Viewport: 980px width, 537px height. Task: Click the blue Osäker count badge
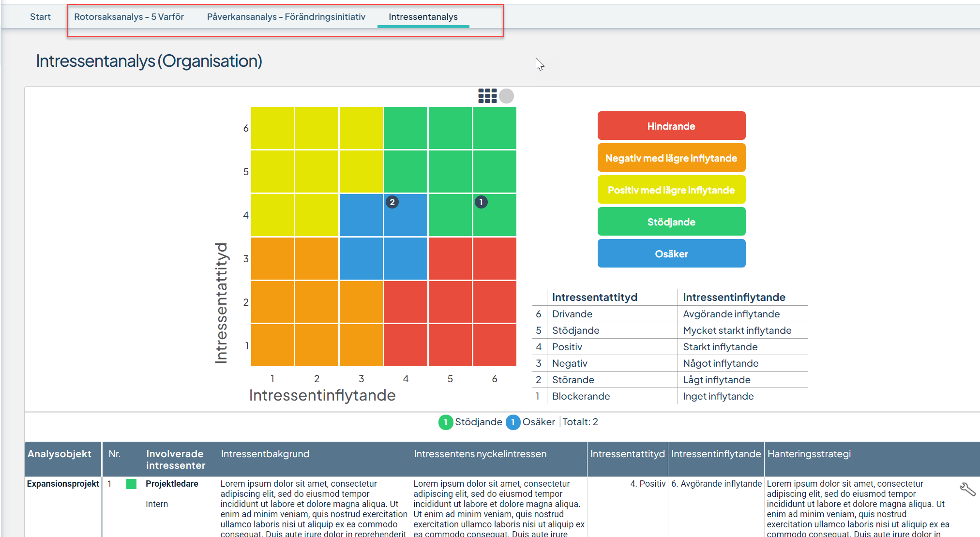513,422
